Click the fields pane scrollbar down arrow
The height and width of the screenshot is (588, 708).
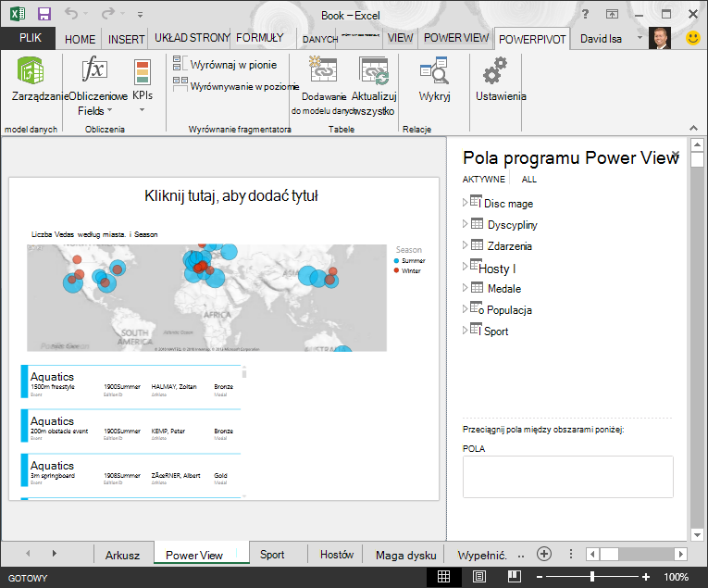tap(697, 534)
